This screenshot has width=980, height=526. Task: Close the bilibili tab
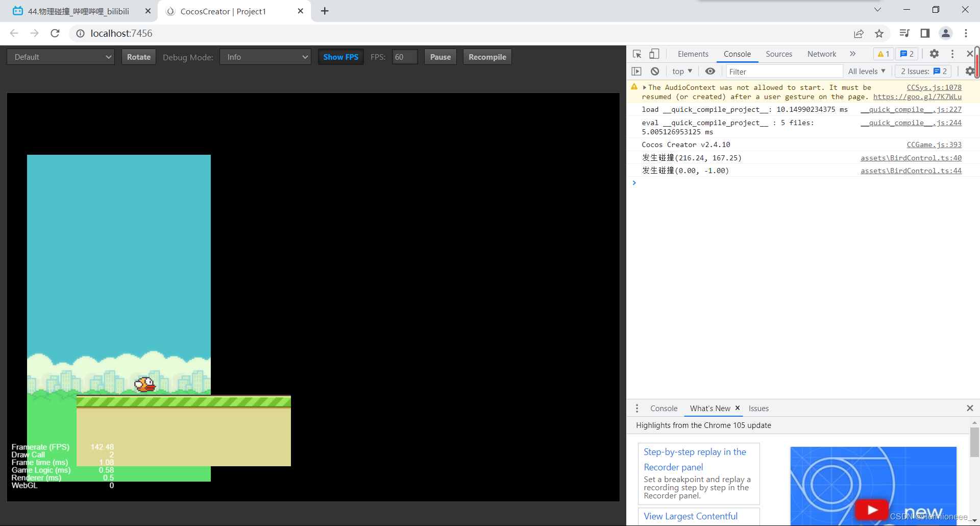[x=148, y=11]
